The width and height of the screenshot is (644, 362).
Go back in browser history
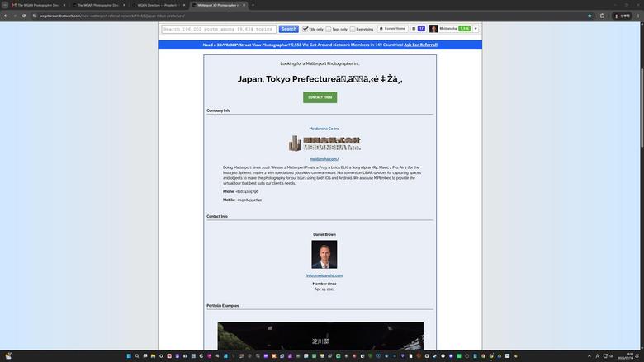pyautogui.click(x=6, y=16)
